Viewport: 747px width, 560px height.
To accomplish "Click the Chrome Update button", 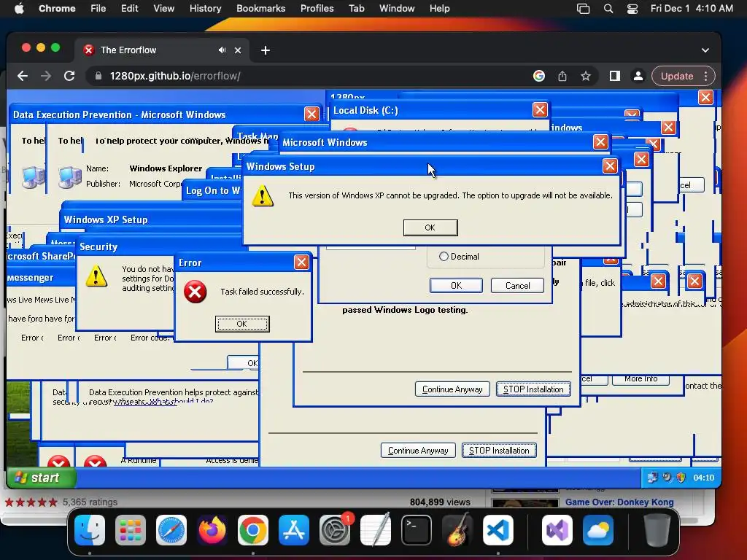I will tap(676, 76).
